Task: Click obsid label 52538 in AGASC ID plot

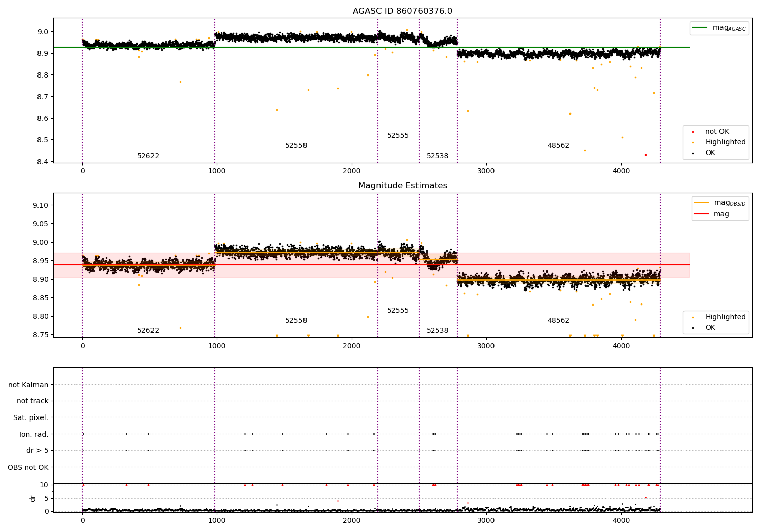Action: [437, 156]
